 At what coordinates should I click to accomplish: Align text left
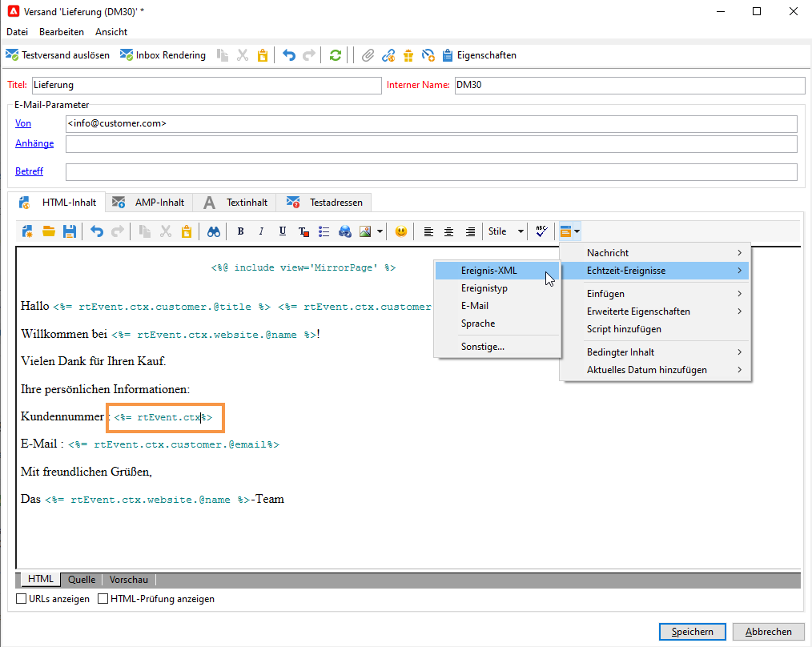coord(428,231)
